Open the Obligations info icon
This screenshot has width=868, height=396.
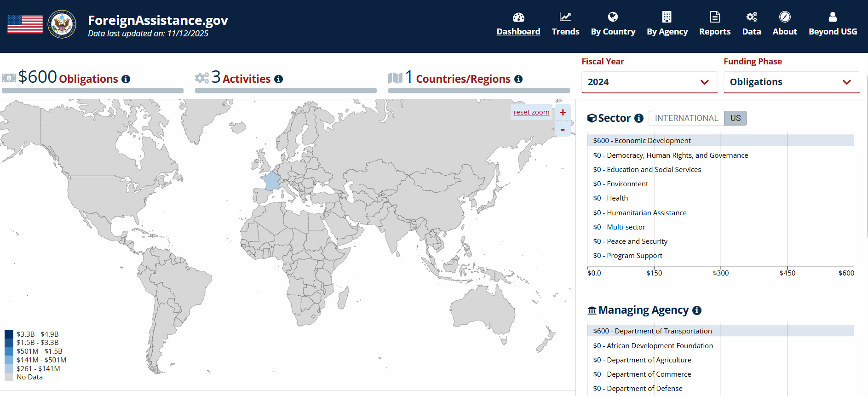point(126,79)
